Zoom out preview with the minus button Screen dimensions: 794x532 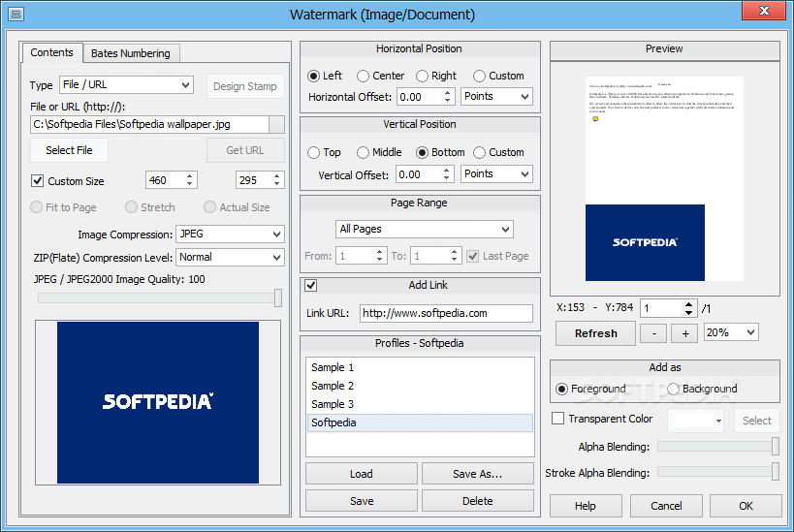point(653,333)
